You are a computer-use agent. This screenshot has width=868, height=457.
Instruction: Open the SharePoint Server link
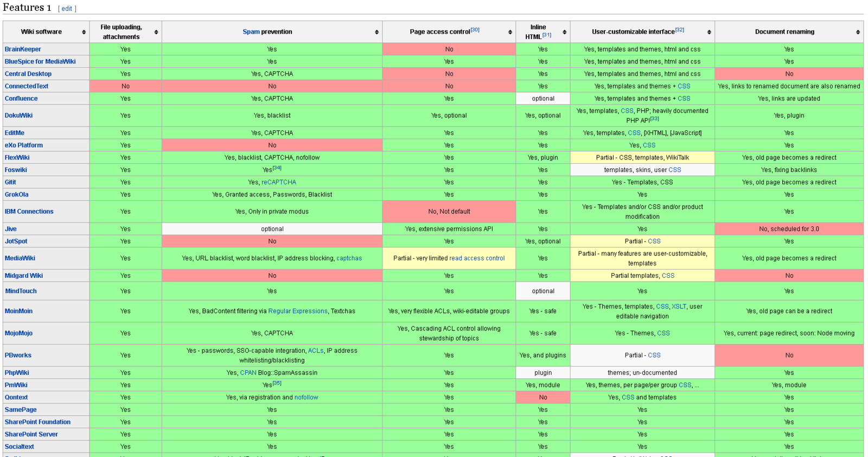tap(31, 435)
